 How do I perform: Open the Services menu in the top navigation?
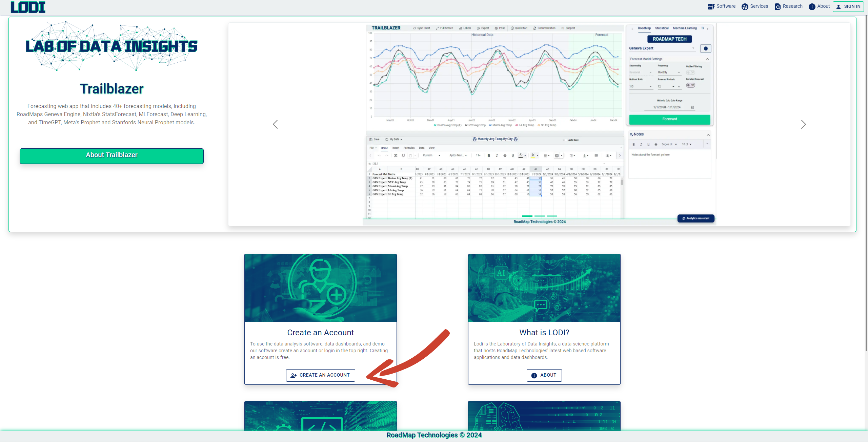(755, 6)
